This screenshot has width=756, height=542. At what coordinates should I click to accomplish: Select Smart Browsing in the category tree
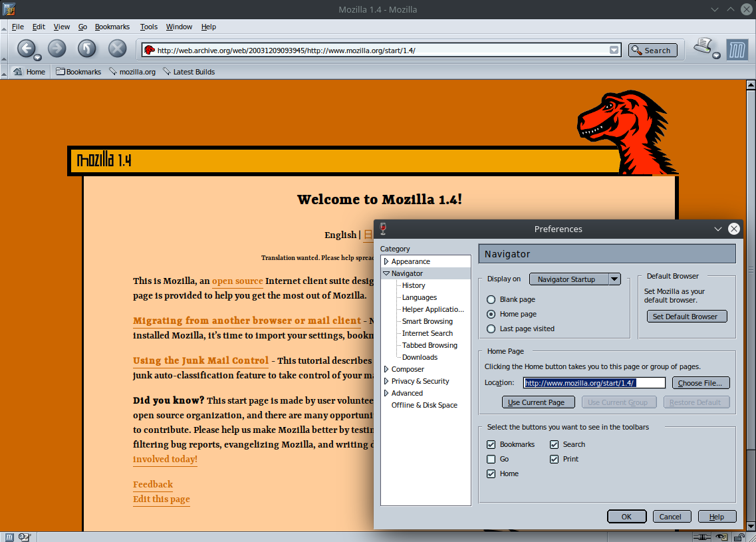point(427,322)
